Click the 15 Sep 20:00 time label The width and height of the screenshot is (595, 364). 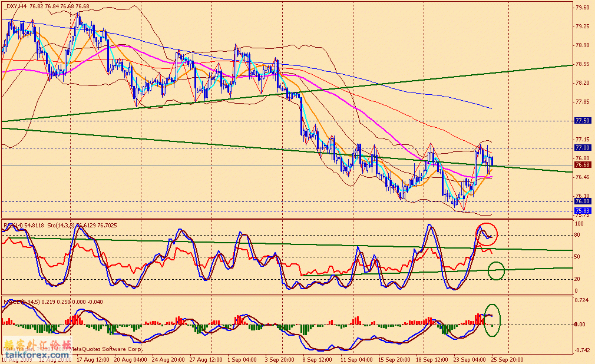pyautogui.click(x=394, y=359)
